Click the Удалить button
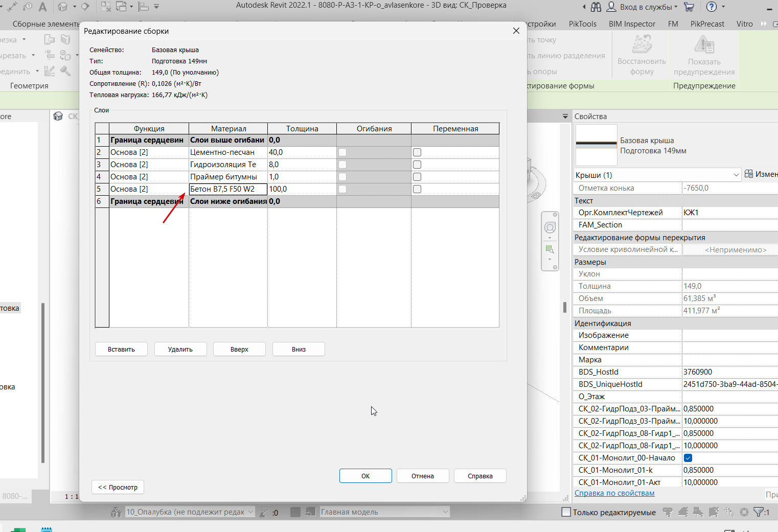 point(180,349)
